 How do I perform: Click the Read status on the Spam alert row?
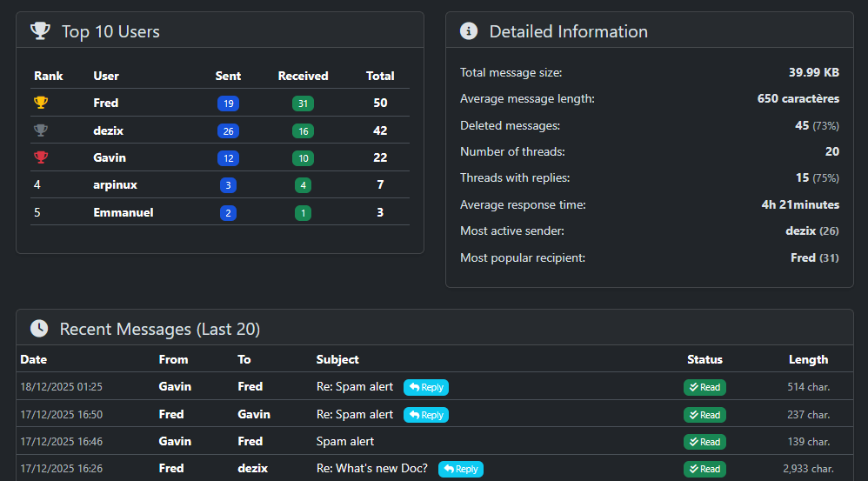pos(704,442)
